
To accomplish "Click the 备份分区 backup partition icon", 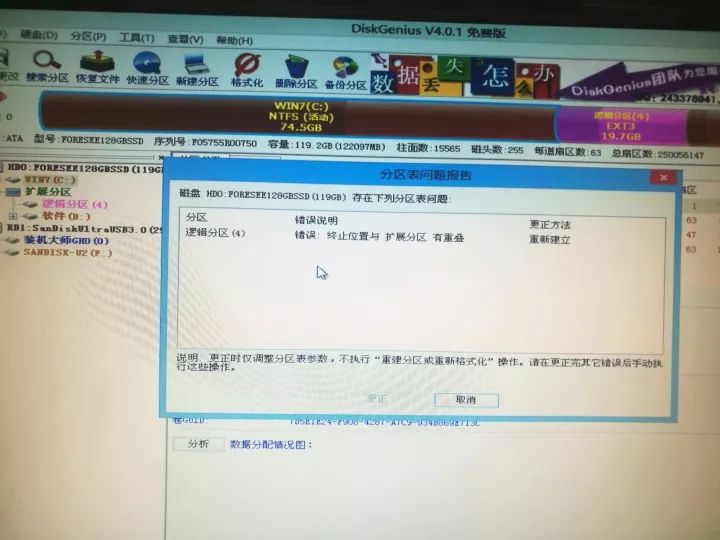I will point(345,73).
